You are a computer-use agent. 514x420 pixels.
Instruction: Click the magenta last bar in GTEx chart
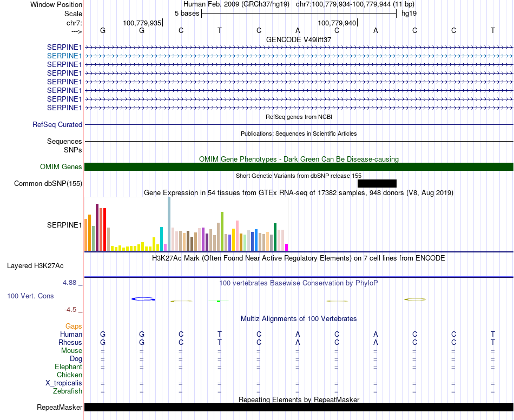click(x=287, y=248)
